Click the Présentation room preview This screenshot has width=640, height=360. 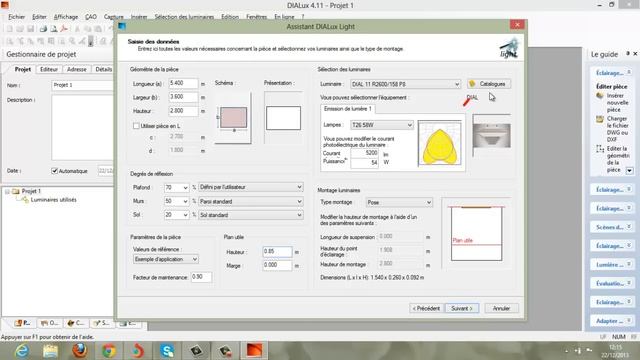283,118
